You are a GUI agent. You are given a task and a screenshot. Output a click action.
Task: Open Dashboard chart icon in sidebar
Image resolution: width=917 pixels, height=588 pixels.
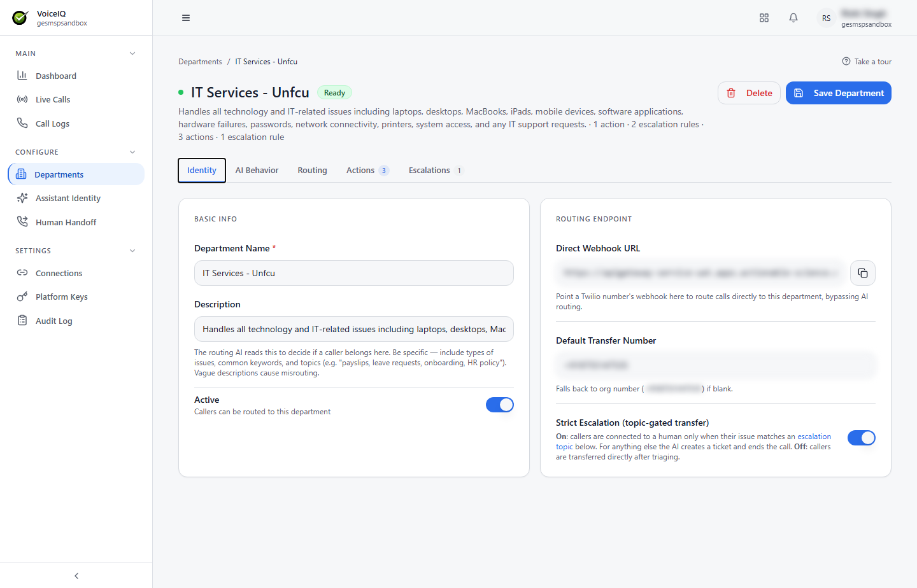22,76
